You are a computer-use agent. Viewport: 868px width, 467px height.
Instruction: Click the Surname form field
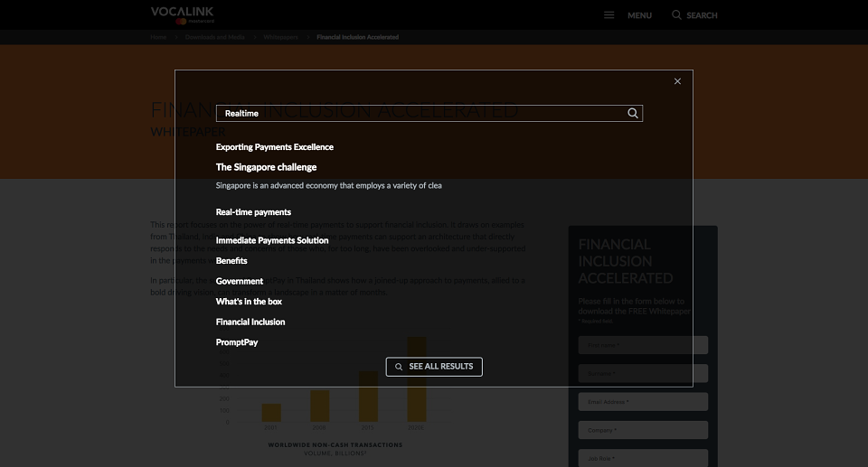pos(643,373)
